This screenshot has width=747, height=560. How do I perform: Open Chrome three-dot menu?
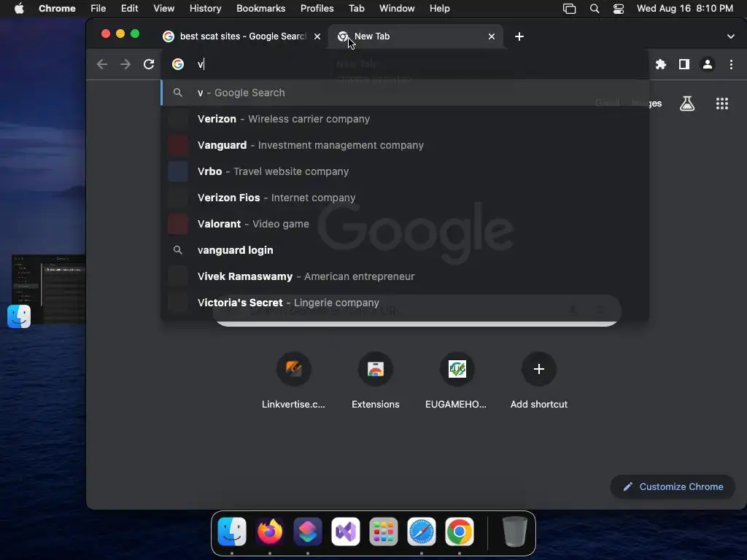click(x=731, y=64)
